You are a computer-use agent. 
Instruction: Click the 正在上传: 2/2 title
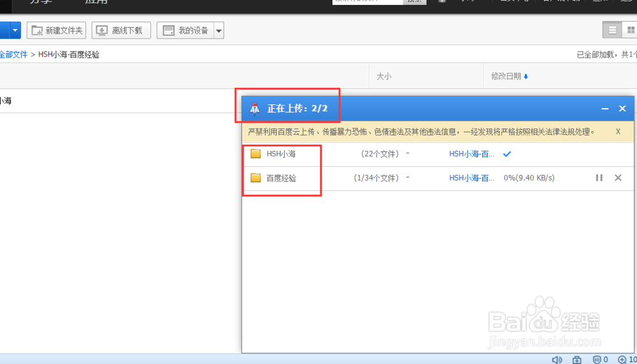click(297, 108)
